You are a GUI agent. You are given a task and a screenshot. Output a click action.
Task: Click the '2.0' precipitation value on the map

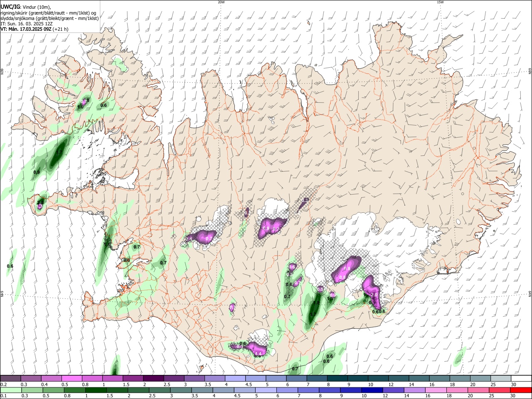374,295
